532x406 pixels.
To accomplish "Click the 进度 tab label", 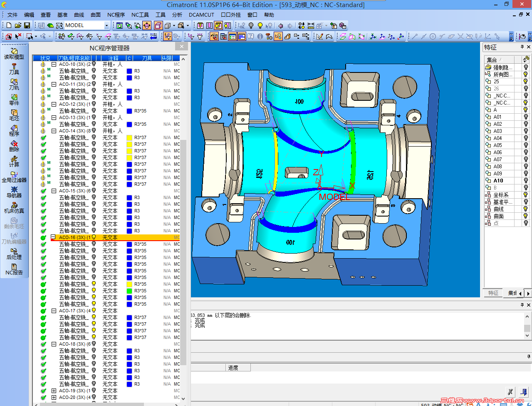I will tap(233, 368).
